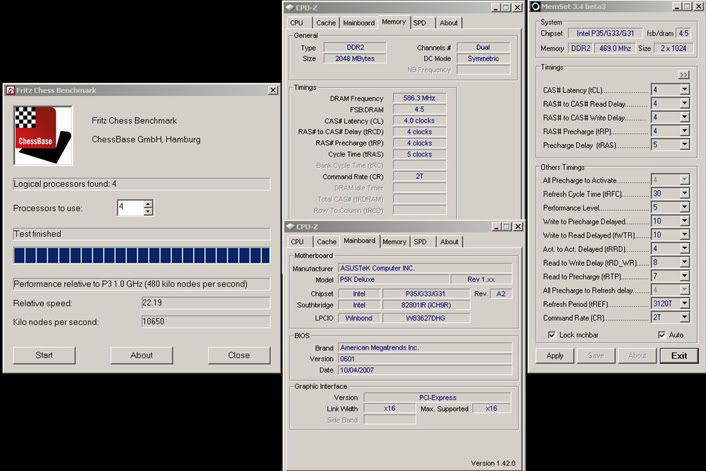The image size is (706, 471).
Task: Click the BIOS Date 10/04/2007 field
Action: [x=425, y=370]
